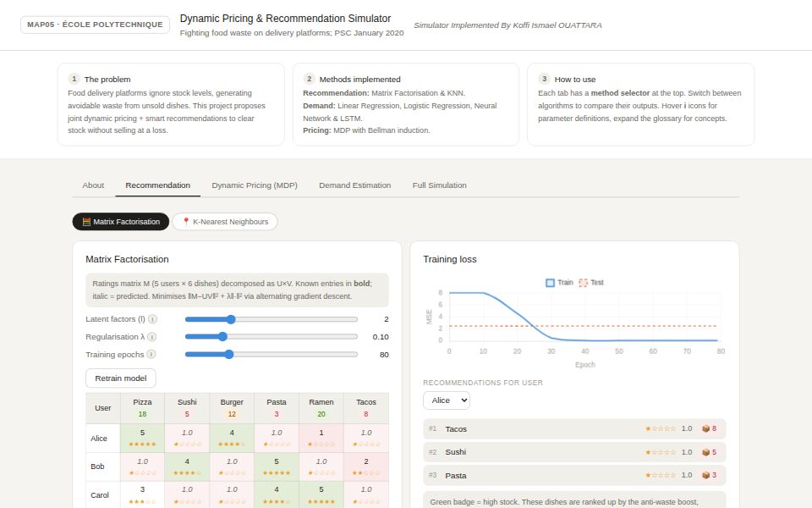Click the Koffi Ismael OUATTARA author credit
Screen dimensions: 812x508
pyautogui.click(x=507, y=25)
